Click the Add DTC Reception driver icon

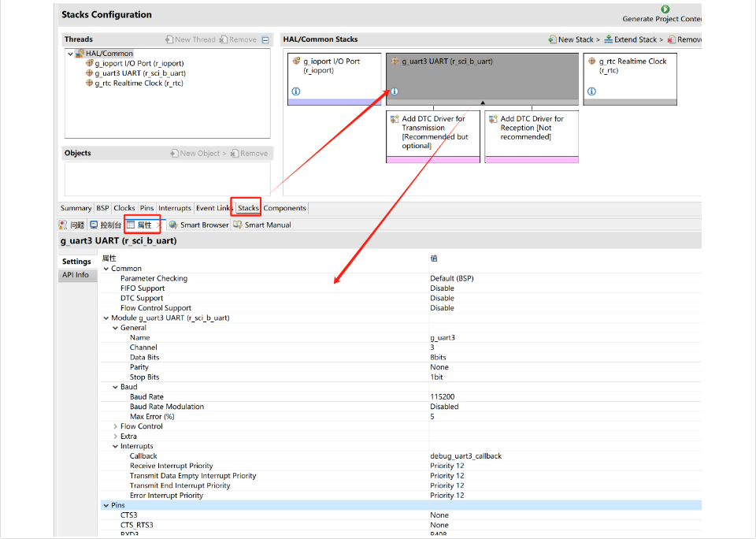(x=493, y=119)
